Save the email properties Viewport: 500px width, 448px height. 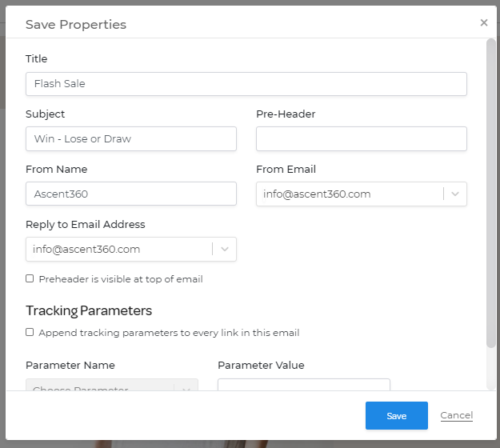point(396,415)
